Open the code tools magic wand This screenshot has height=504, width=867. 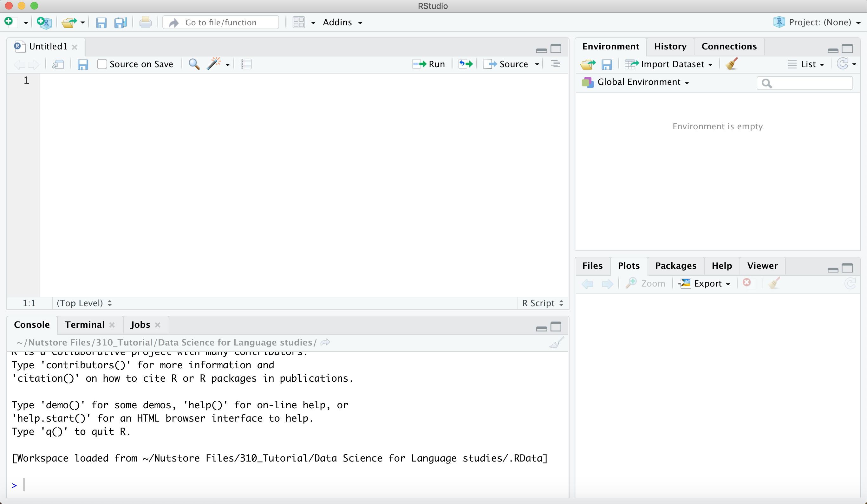214,64
